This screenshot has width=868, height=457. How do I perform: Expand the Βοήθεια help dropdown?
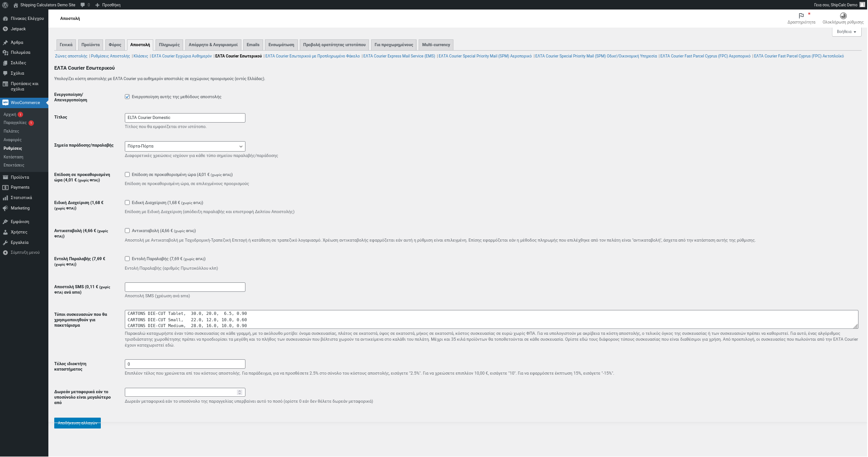click(846, 32)
